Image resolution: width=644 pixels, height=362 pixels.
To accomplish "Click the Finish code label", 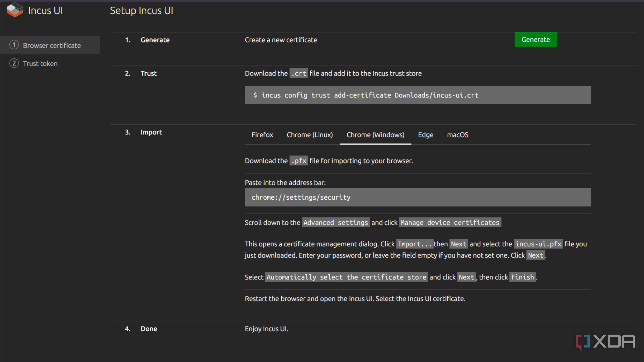I will point(522,277).
